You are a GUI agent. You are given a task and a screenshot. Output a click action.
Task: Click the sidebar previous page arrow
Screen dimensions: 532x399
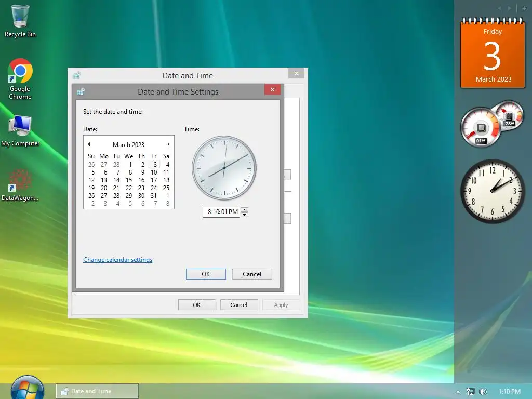[499, 8]
